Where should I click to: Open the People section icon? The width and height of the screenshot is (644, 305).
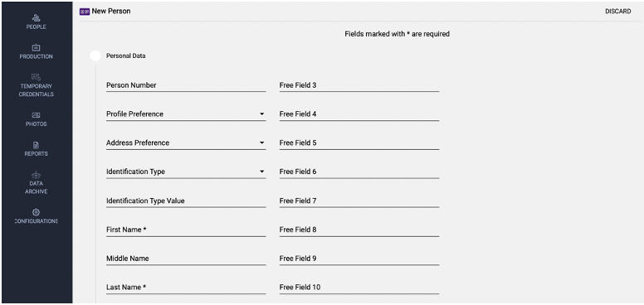[x=37, y=17]
